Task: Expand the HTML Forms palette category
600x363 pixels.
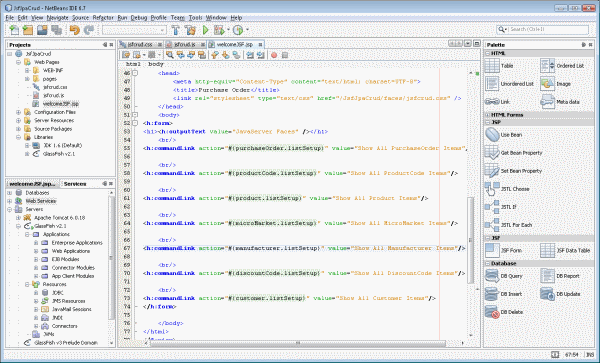Action: pos(488,115)
